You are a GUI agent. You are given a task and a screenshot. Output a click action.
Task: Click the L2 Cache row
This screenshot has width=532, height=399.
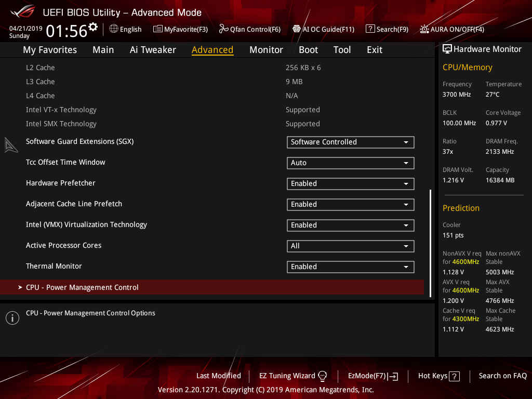(212, 68)
